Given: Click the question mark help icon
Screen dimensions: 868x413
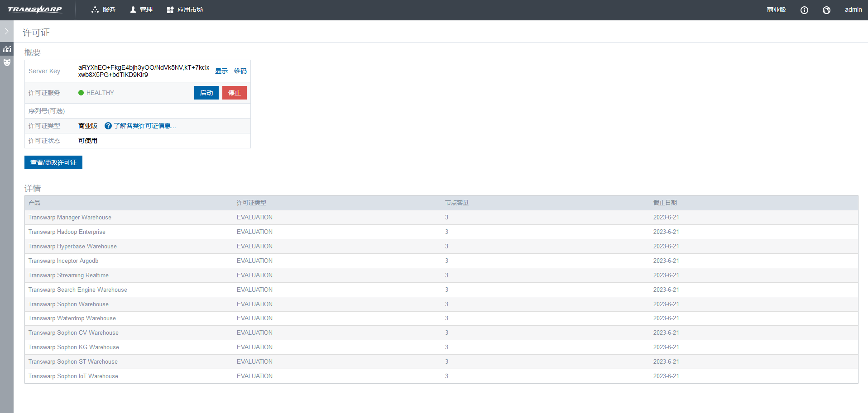Looking at the screenshot, I should (108, 126).
